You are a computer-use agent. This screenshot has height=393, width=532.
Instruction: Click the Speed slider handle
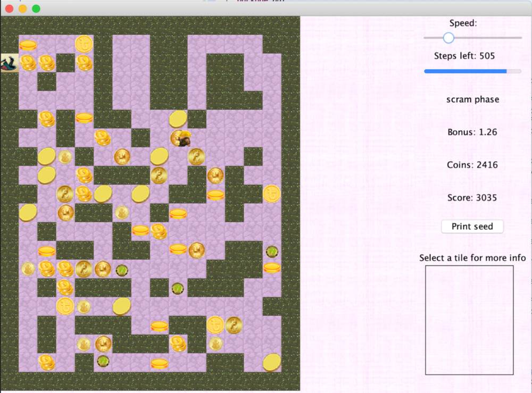448,38
